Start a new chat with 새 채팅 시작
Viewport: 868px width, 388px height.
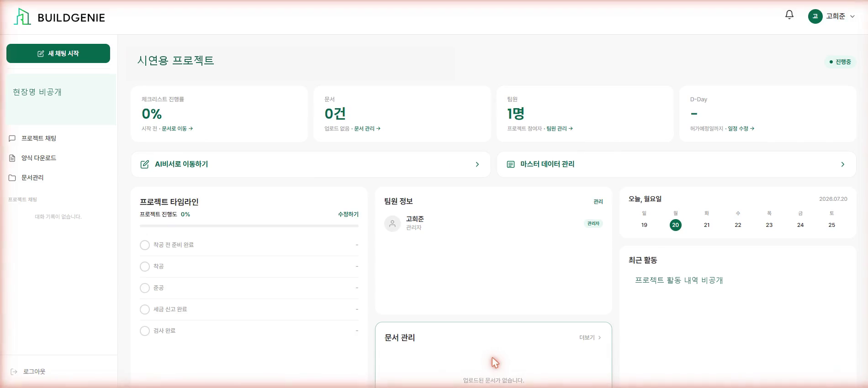(x=58, y=53)
